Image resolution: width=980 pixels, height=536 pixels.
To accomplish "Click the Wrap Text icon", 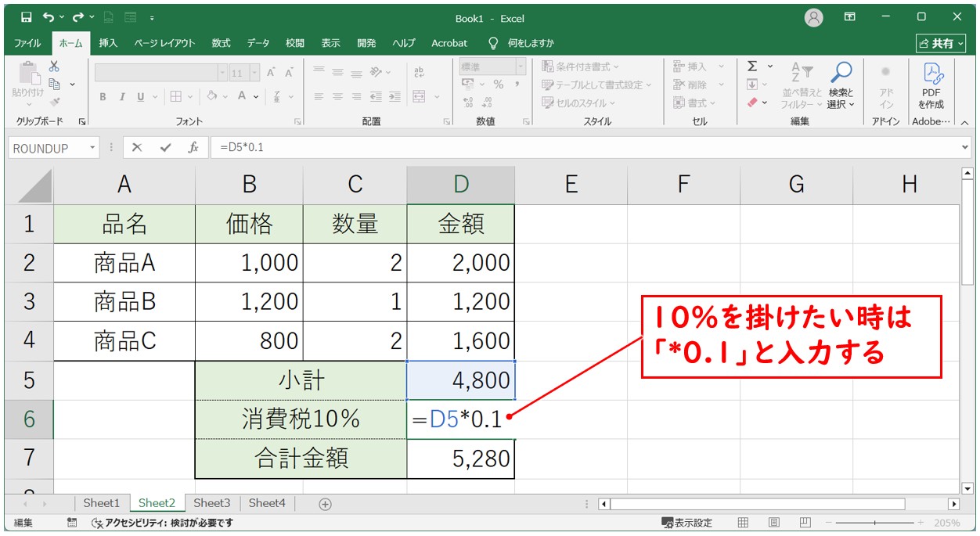I will [419, 73].
